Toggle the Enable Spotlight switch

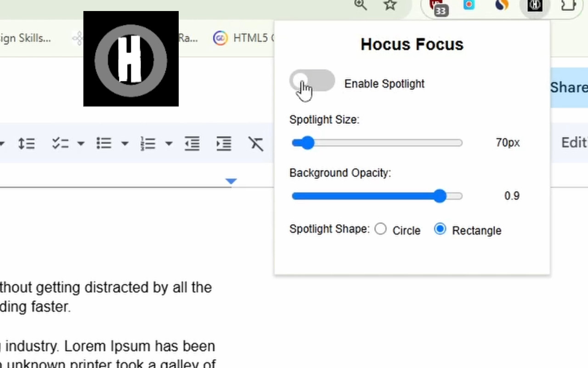(x=312, y=81)
